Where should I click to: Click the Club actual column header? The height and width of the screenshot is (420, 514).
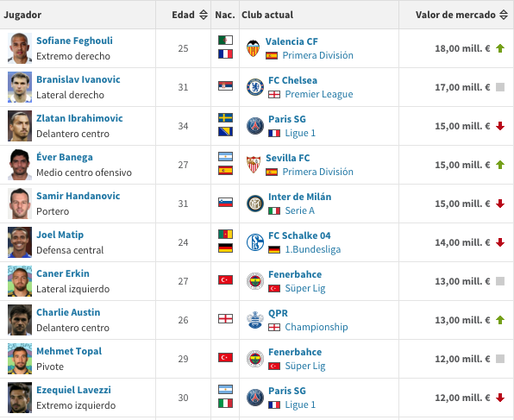click(x=267, y=15)
